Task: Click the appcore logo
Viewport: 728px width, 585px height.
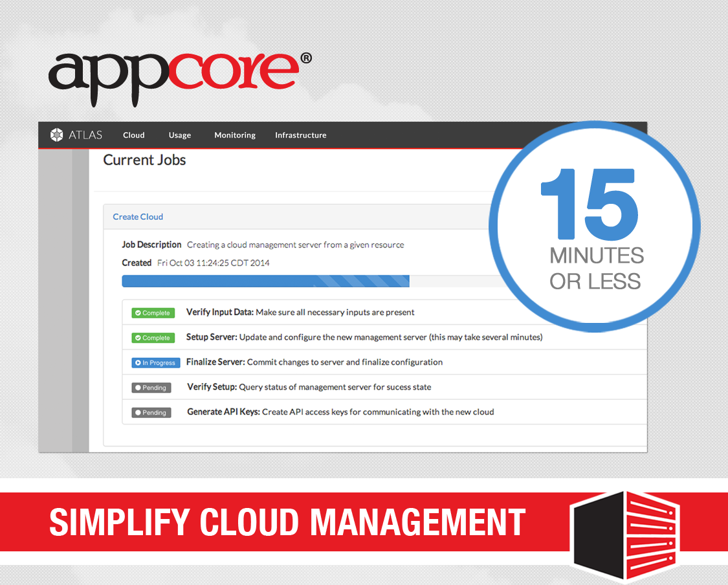Action: point(180,78)
